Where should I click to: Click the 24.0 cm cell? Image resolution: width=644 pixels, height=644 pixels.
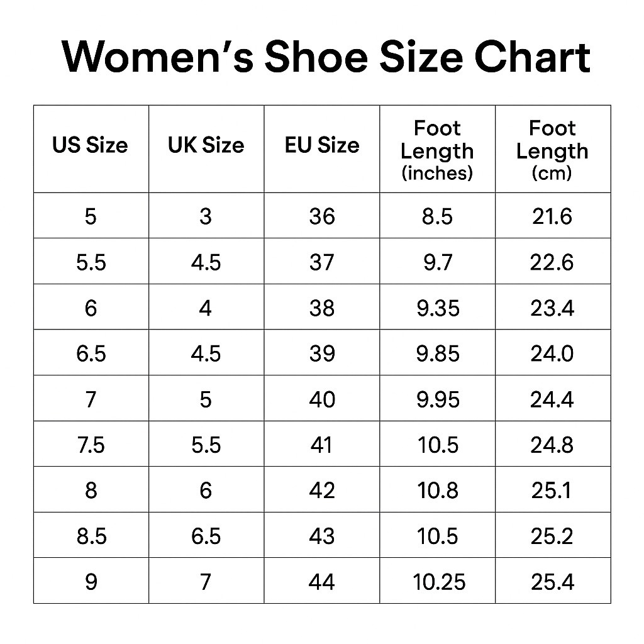click(552, 353)
